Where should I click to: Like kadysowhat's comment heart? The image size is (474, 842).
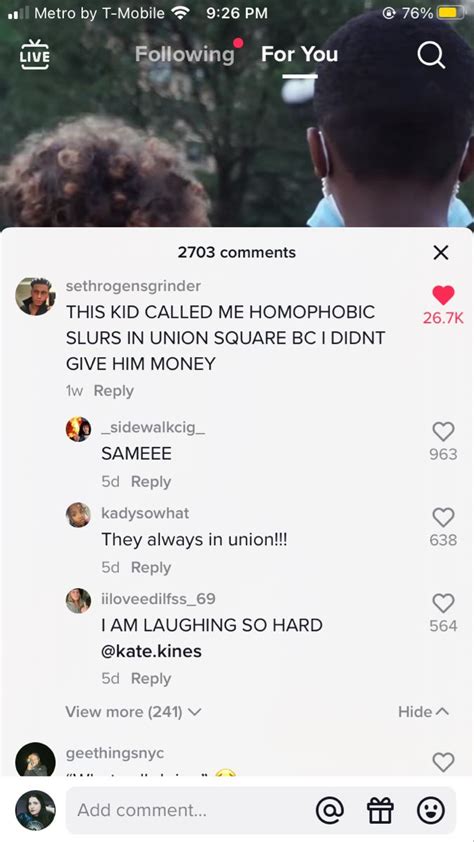(443, 517)
